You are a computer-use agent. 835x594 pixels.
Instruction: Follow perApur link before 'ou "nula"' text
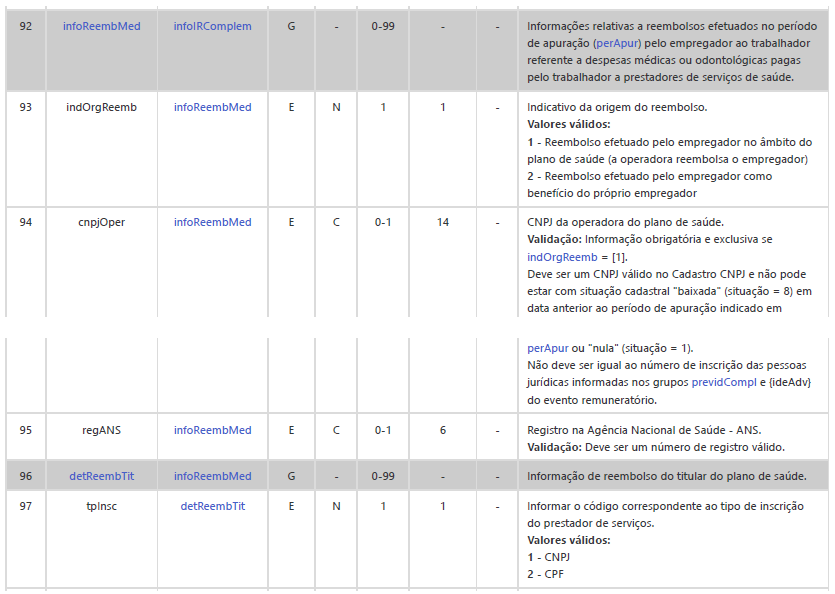point(547,348)
